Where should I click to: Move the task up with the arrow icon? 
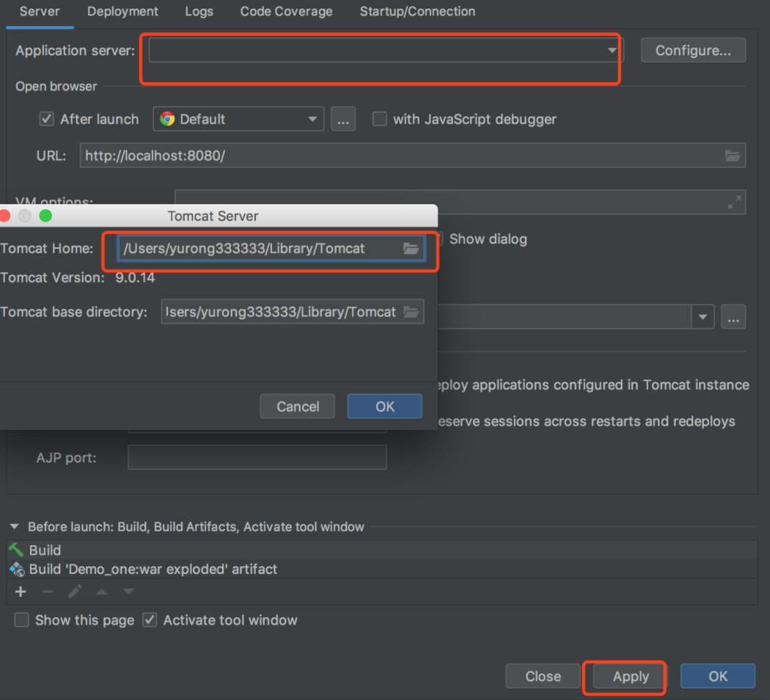click(102, 591)
